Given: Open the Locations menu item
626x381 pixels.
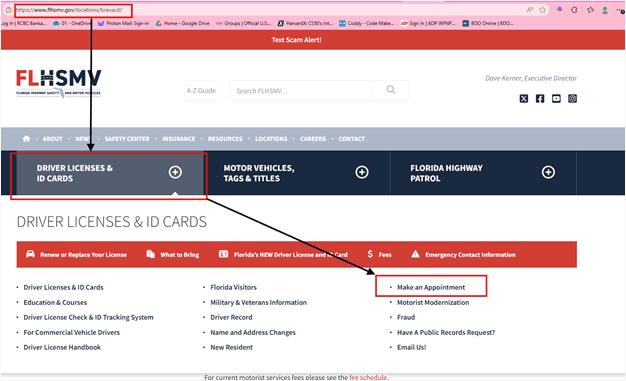Looking at the screenshot, I should coord(271,139).
